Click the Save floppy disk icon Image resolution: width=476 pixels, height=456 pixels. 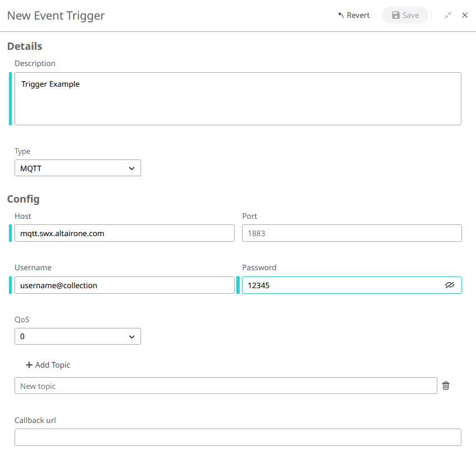tap(396, 16)
